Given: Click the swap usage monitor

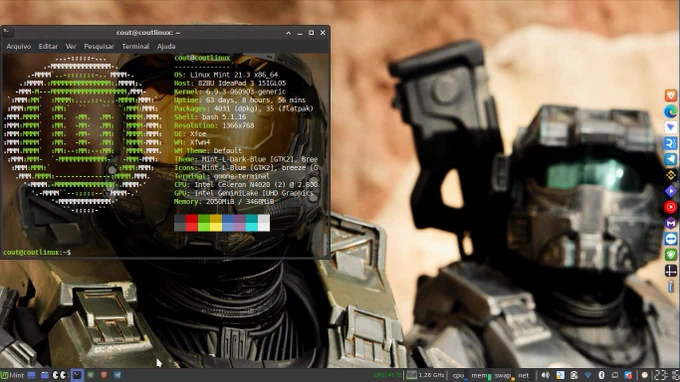Looking at the screenshot, I should (504, 376).
